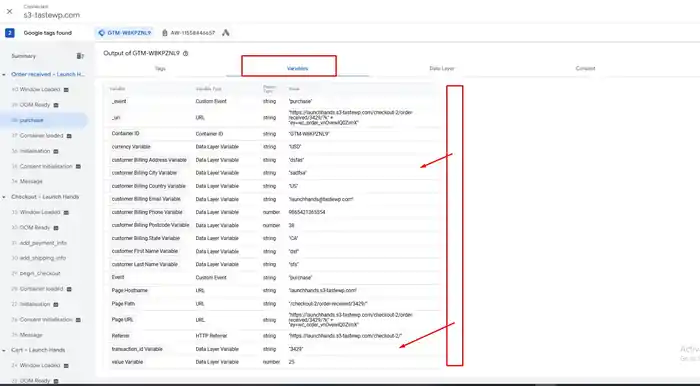700x386 pixels.
Task: Click the value Variable row name
Action: coord(127,362)
